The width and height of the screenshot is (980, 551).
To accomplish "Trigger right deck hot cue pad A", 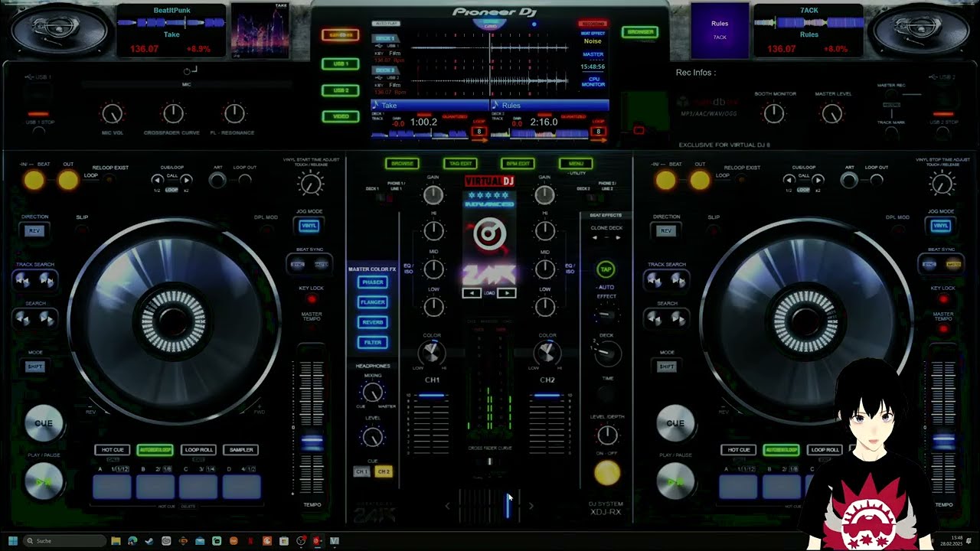I will [739, 487].
